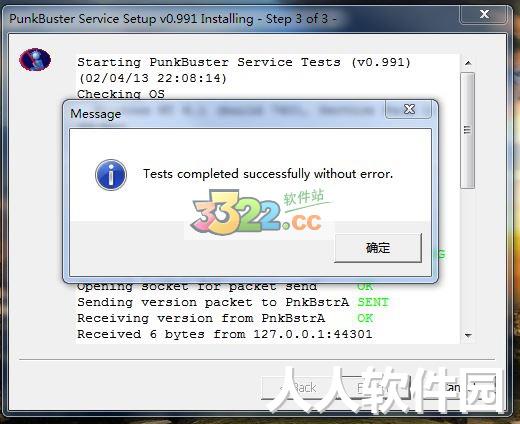Screen dimensions: 520x424
Task: Click the 'Received 6 bytes' log line
Action: point(225,334)
